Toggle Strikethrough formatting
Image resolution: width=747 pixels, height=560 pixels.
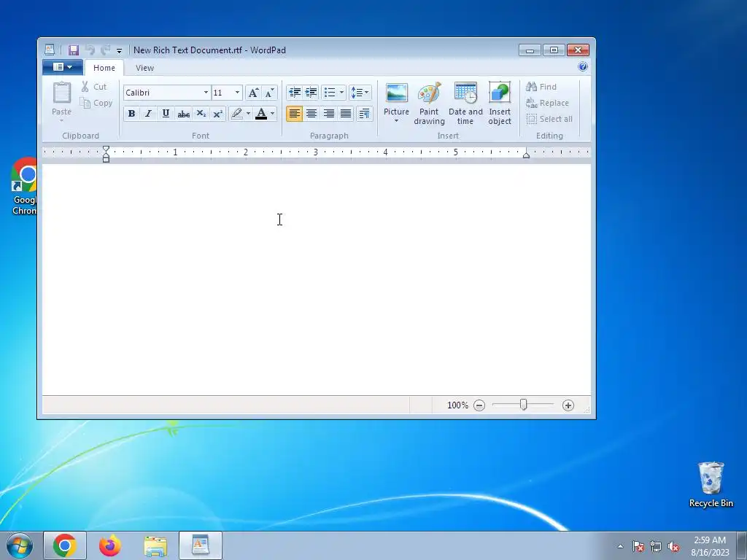click(183, 113)
